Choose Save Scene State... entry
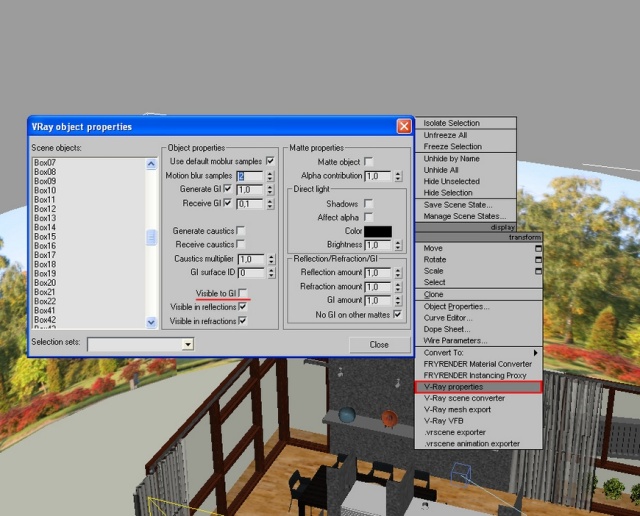Viewport: 640px width, 516px height. [466, 205]
